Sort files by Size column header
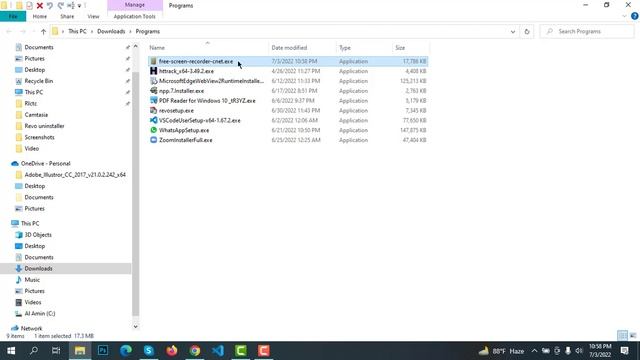640x360 pixels. (x=400, y=48)
